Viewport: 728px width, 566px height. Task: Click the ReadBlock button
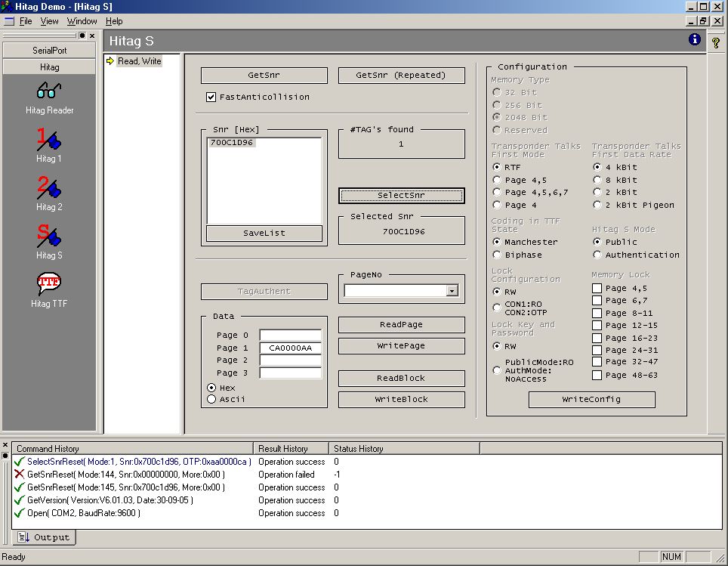(401, 379)
